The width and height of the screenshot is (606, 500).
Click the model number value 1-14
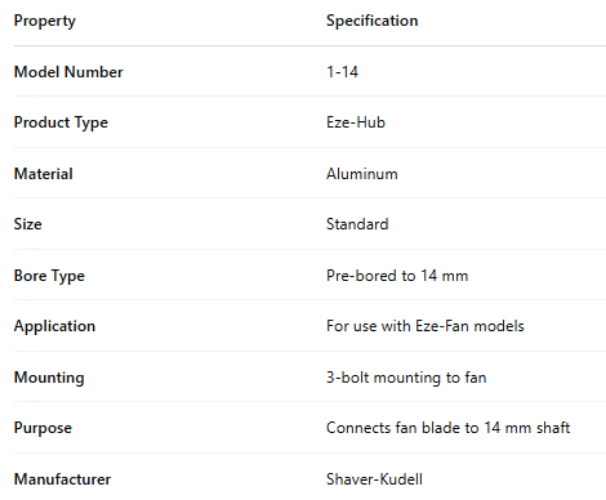(x=337, y=72)
